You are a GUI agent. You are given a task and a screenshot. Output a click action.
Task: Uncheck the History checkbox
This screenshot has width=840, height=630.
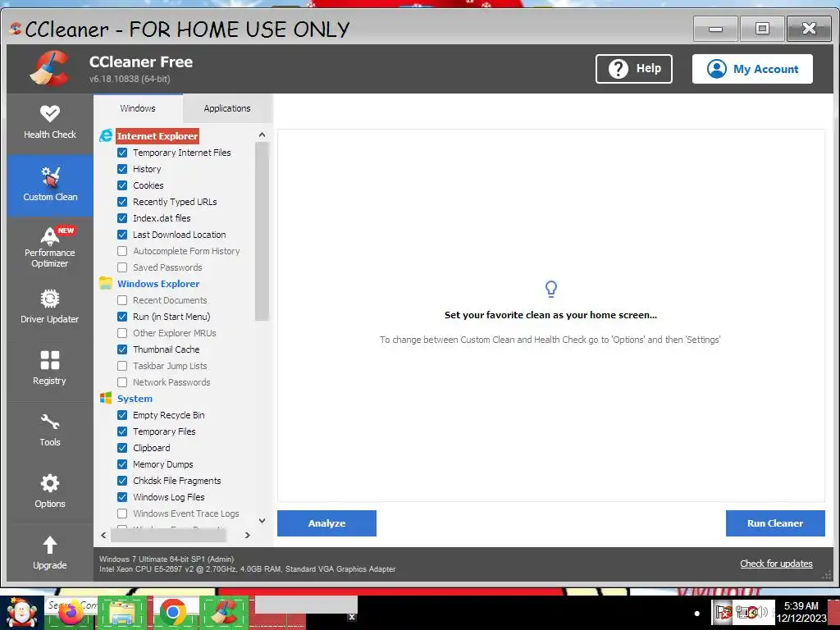[122, 169]
